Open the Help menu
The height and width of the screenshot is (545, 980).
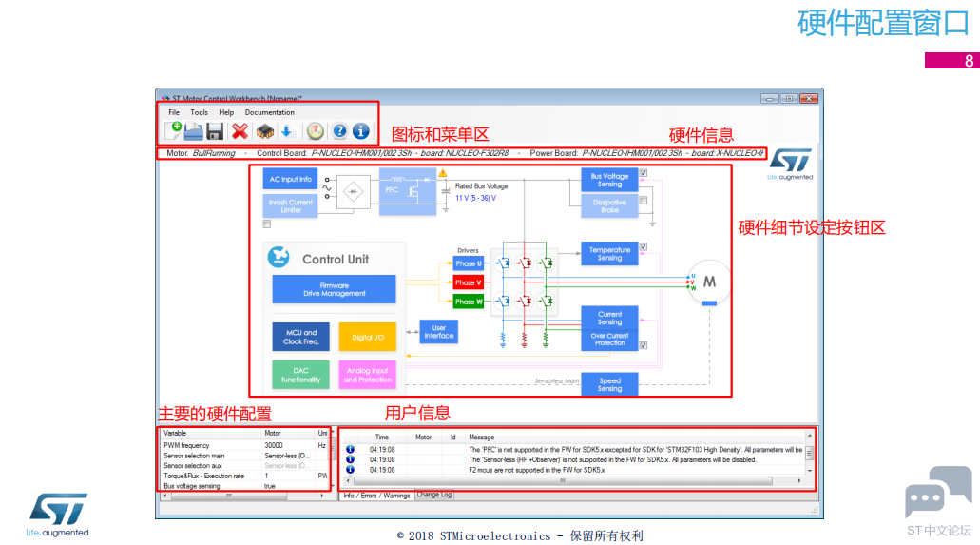(x=226, y=112)
